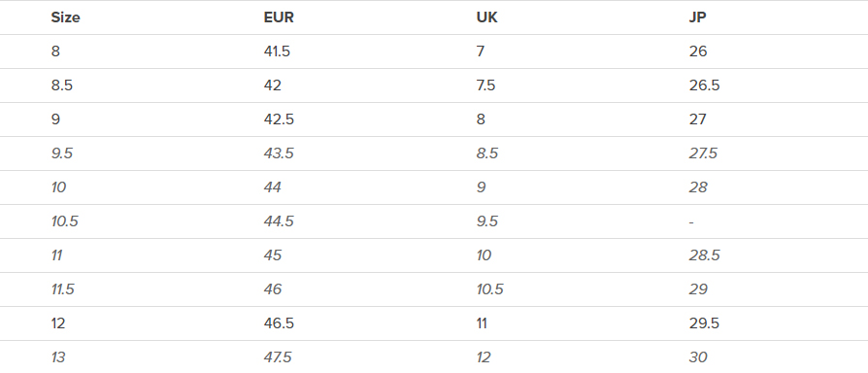This screenshot has width=868, height=373.
Task: Select the EUR 46 cell
Action: pyautogui.click(x=273, y=289)
